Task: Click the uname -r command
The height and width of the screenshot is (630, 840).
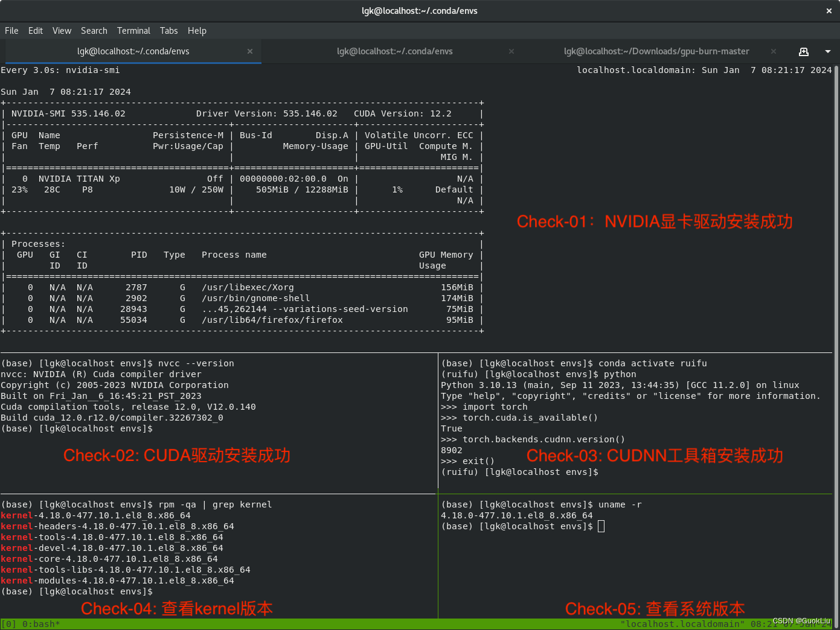Action: pyautogui.click(x=620, y=504)
